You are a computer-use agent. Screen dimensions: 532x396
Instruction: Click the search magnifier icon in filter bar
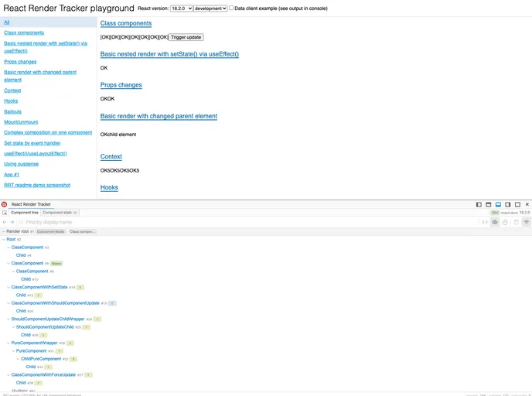coord(21,222)
